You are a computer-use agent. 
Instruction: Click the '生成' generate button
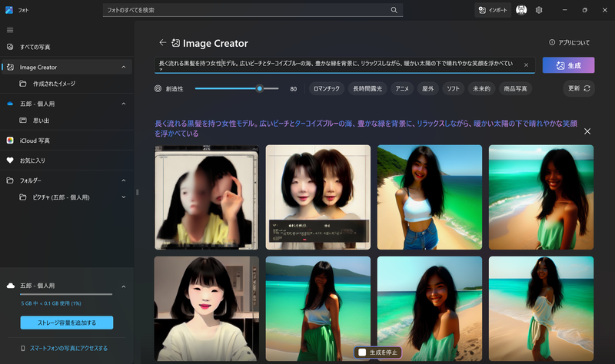[x=568, y=65]
